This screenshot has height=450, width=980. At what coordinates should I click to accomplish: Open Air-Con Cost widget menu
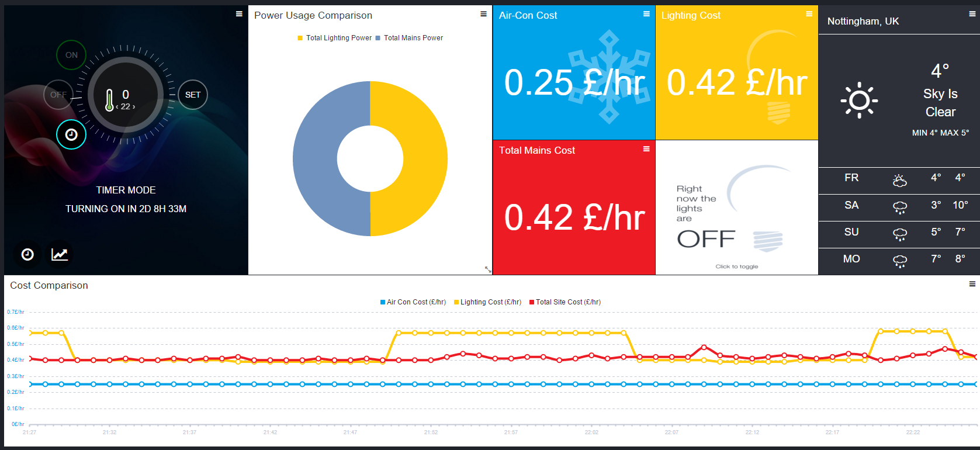646,14
